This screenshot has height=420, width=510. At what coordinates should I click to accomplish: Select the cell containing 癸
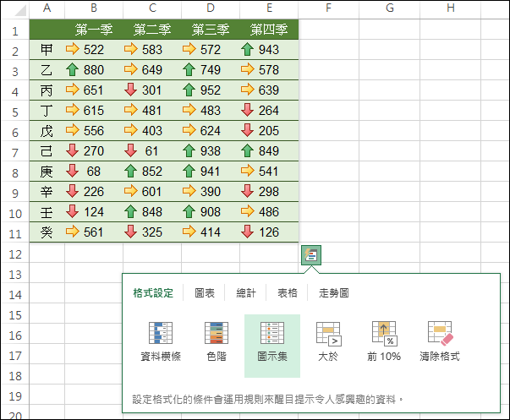click(47, 232)
